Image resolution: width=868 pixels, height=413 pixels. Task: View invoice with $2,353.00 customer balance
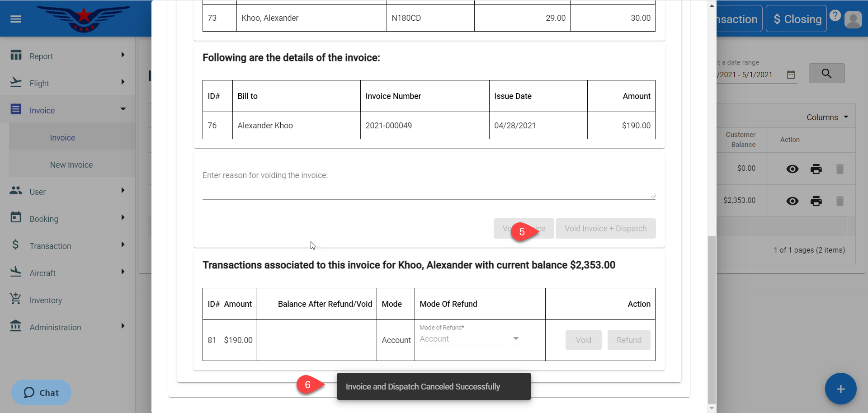[x=792, y=201]
